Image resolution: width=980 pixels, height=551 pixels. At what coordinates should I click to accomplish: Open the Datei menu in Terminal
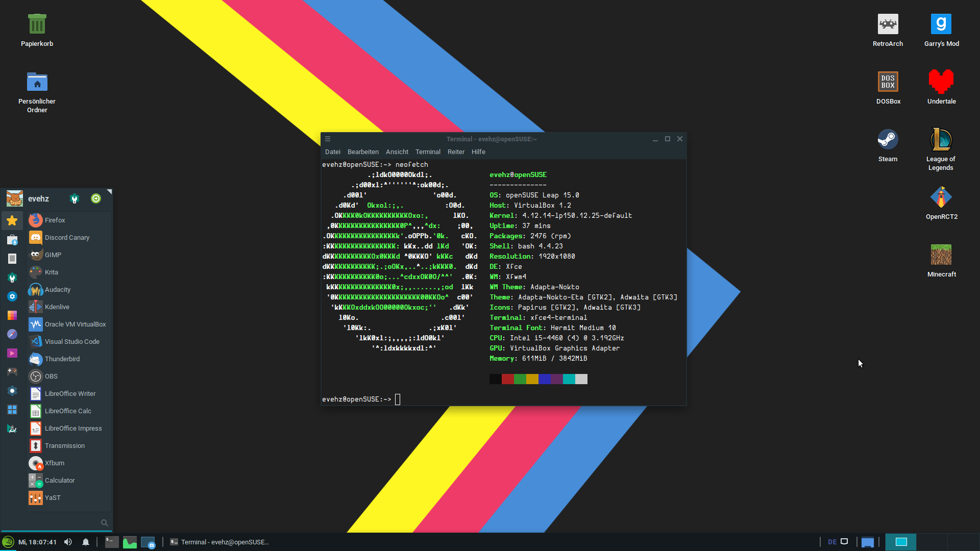(333, 152)
